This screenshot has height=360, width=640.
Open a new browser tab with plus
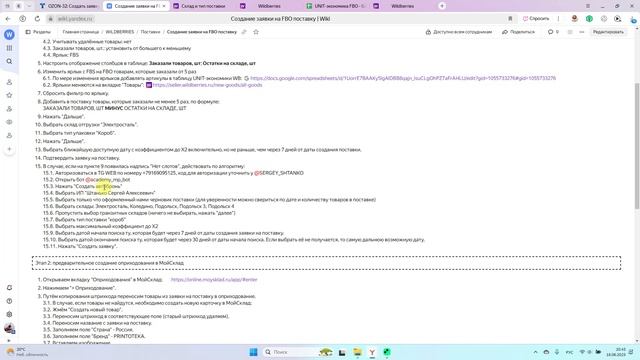pos(442,6)
